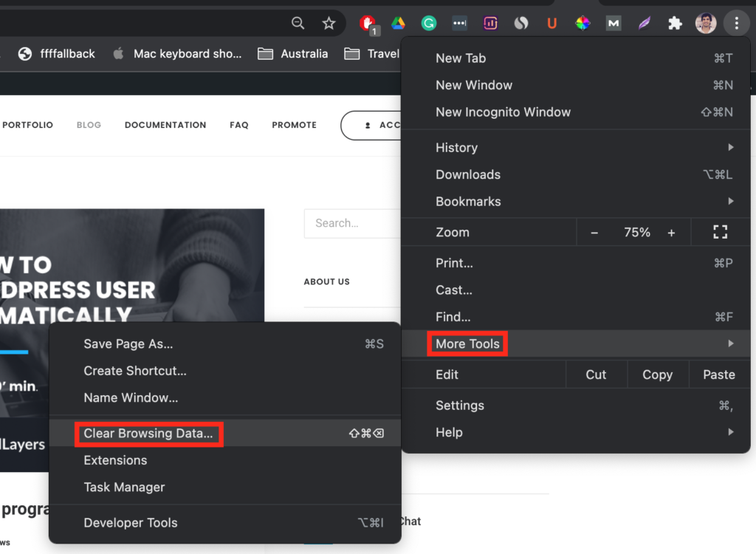
Task: Open the Travel bookmarks folder
Action: (372, 54)
